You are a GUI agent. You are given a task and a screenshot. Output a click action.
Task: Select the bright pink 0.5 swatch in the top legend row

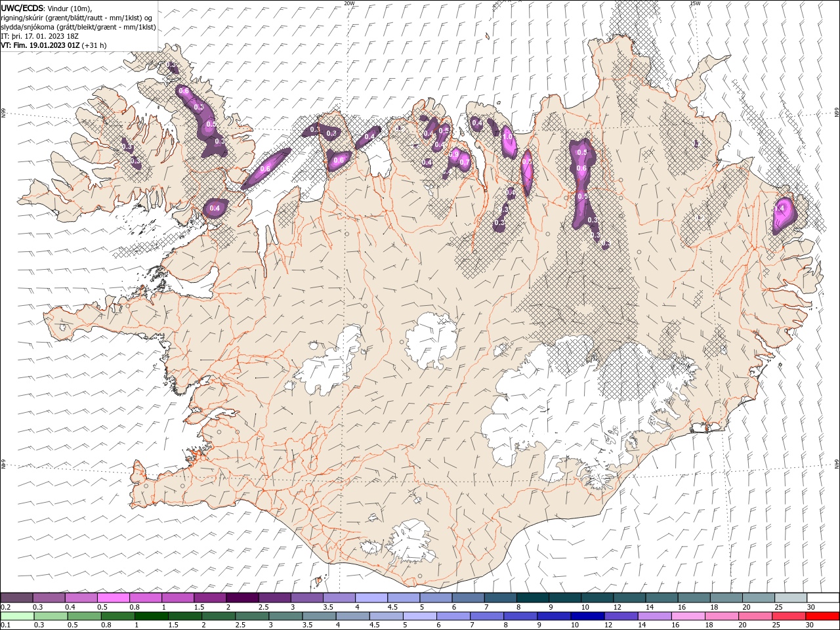113,598
